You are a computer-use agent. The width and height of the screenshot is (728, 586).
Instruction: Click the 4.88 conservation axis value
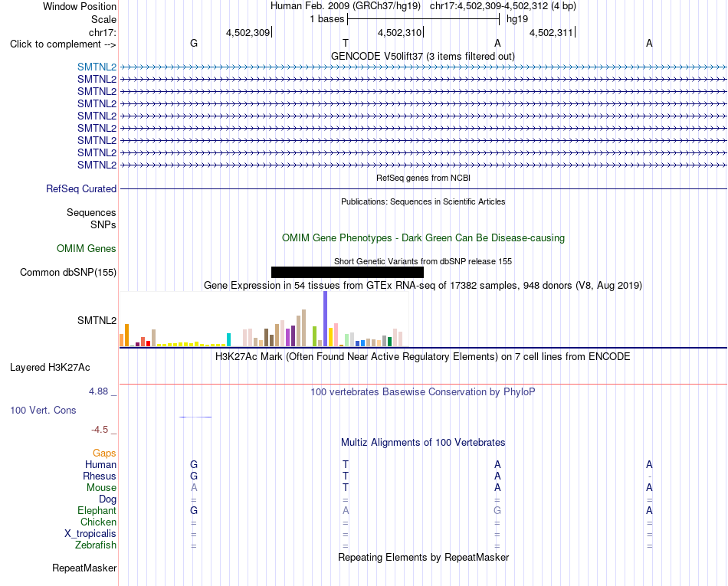pyautogui.click(x=98, y=391)
